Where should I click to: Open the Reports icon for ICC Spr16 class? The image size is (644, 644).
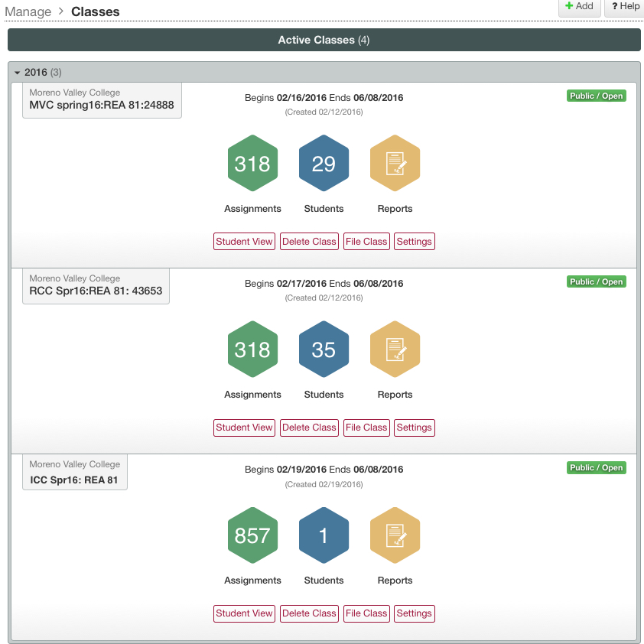tap(395, 535)
